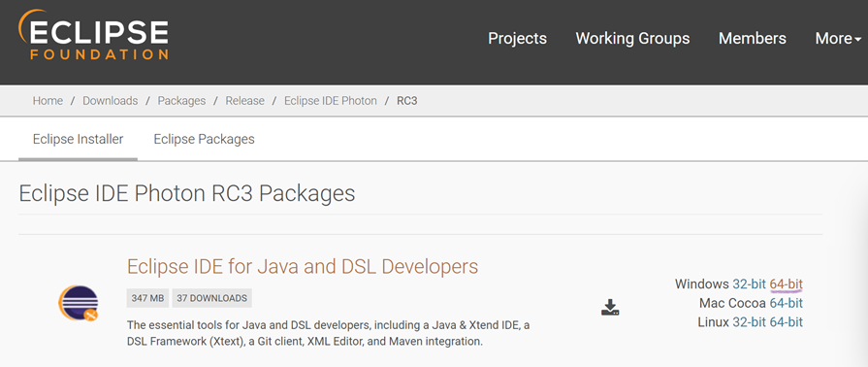Click the 37 DOWNLOADS badge
Screen dimensions: 868x367
(212, 298)
